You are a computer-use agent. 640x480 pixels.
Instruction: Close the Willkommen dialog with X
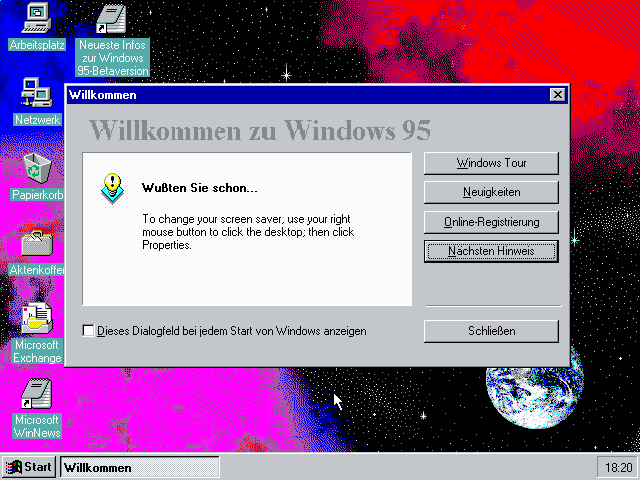coord(558,95)
